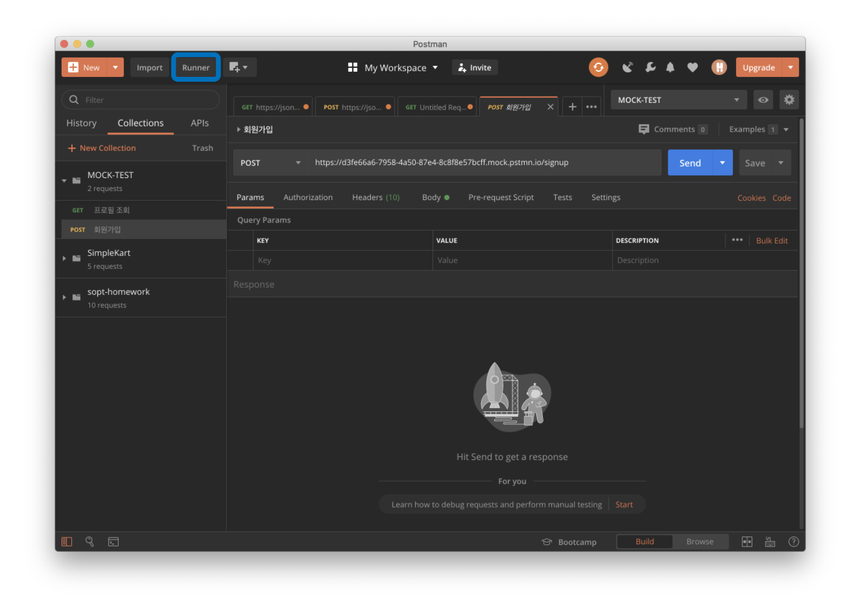Open the user avatar menu
Image resolution: width=864 pixels, height=616 pixels.
[719, 67]
